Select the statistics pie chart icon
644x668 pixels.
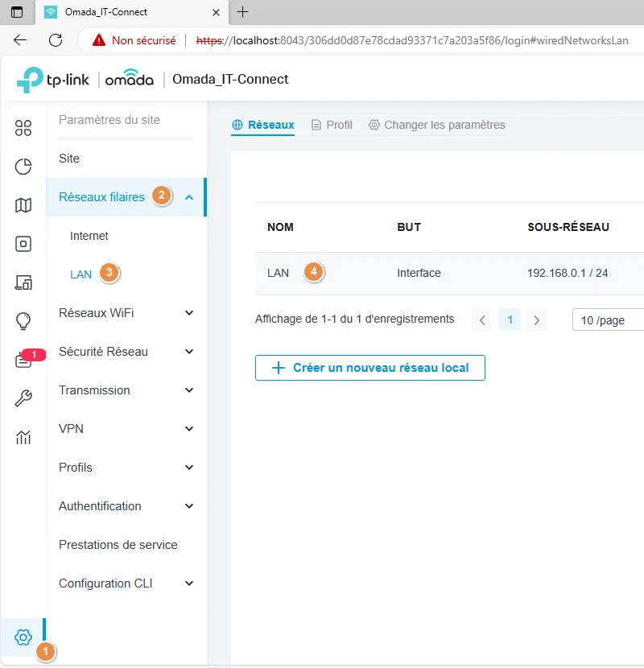click(x=23, y=166)
